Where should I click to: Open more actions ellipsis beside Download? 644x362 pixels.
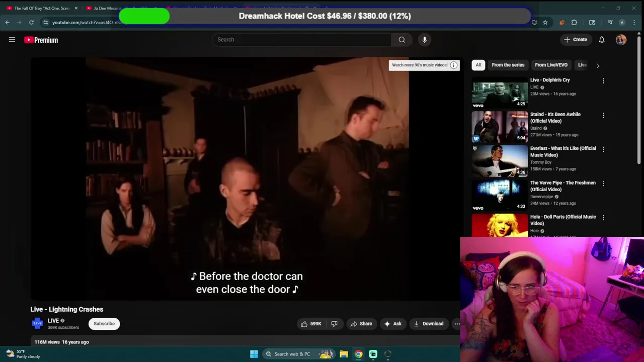457,324
